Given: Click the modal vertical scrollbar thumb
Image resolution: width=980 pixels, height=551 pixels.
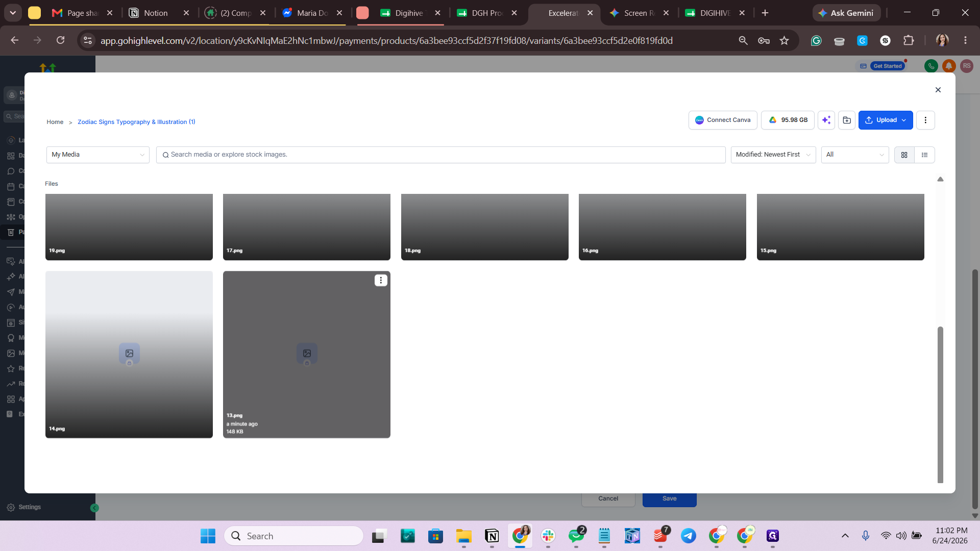Looking at the screenshot, I should point(940,405).
